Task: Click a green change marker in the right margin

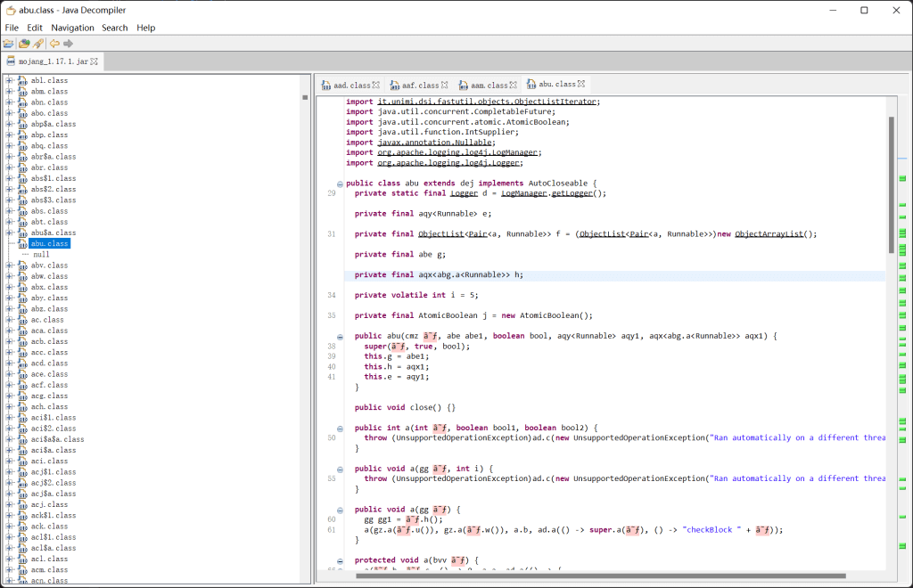Action: click(x=903, y=178)
